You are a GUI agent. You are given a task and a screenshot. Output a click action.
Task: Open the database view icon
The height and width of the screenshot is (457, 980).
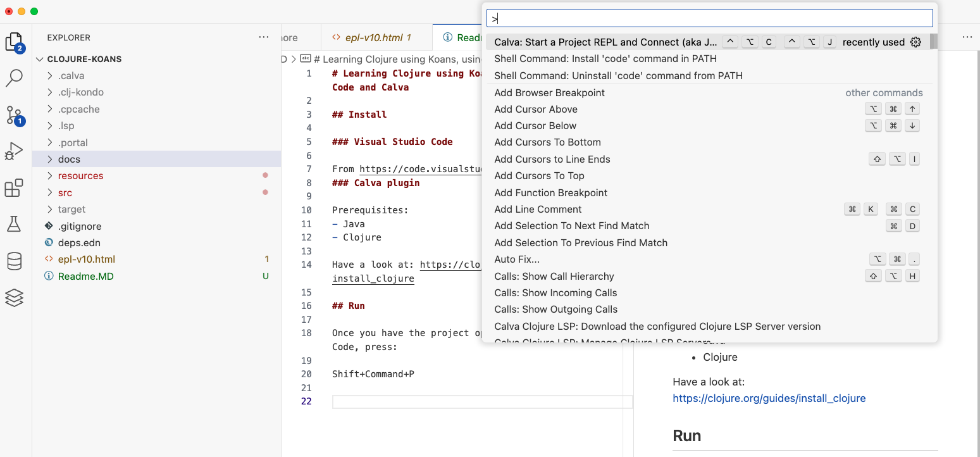pos(14,261)
